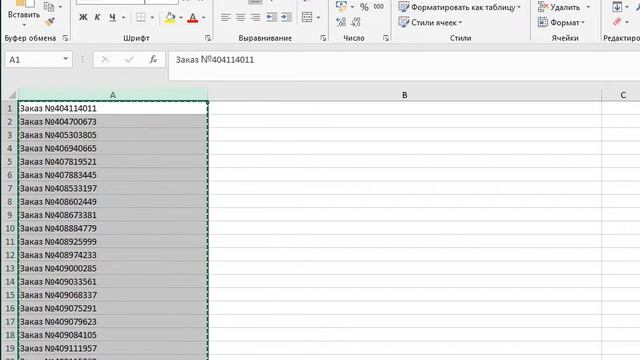Open fill color dropdown arrow
The image size is (640, 360).
coord(181,18)
